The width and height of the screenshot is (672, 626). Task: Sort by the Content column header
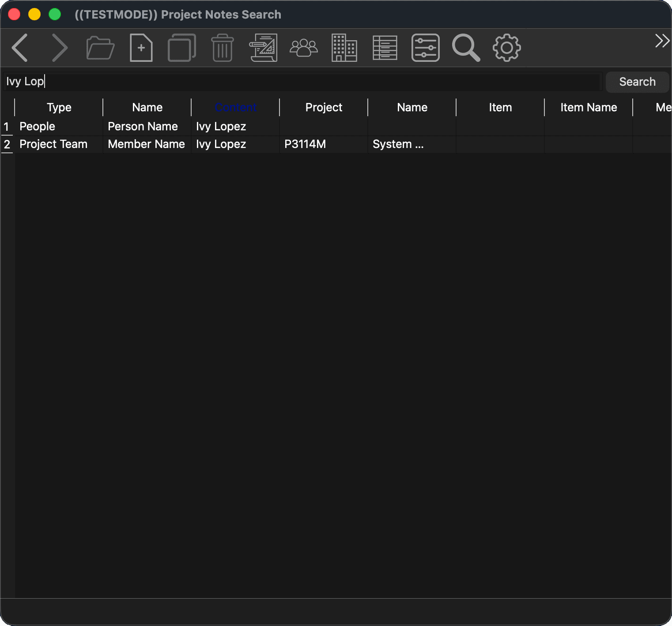pos(235,107)
